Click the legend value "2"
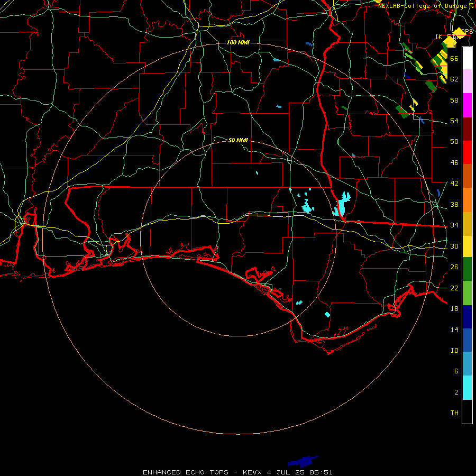Image resolution: width=476 pixels, height=476 pixels. 456,392
